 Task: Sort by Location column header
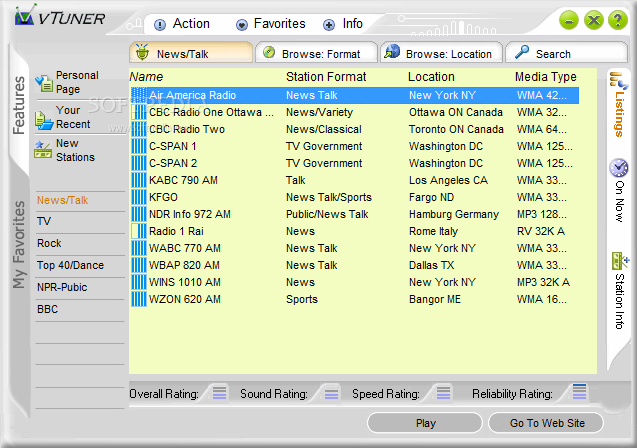431,77
